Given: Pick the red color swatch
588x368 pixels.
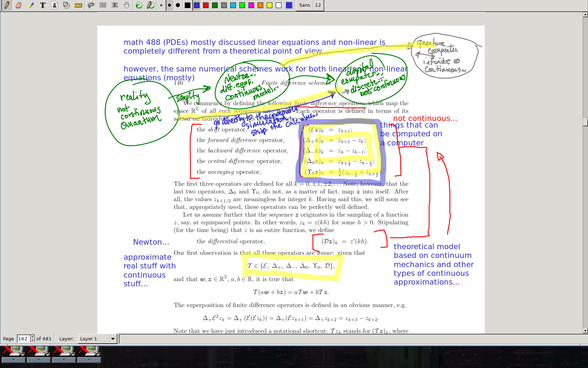Looking at the screenshot, I should [x=206, y=5].
